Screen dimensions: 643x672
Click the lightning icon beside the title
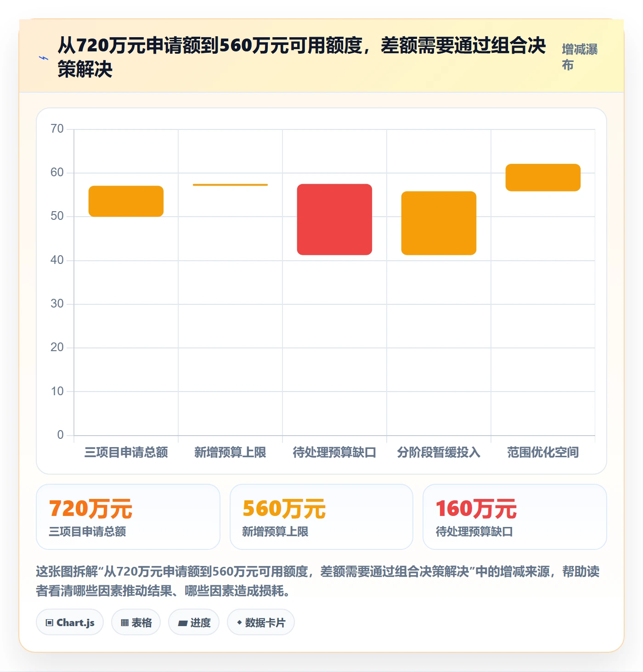pos(44,58)
